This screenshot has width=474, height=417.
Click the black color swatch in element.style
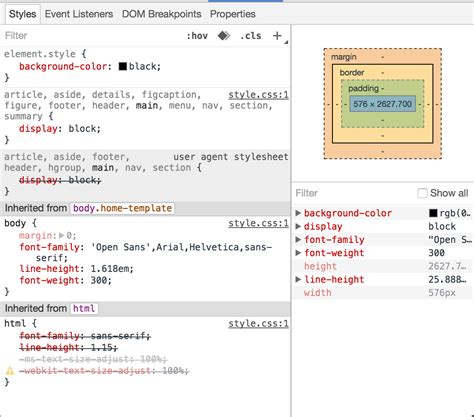coord(123,66)
